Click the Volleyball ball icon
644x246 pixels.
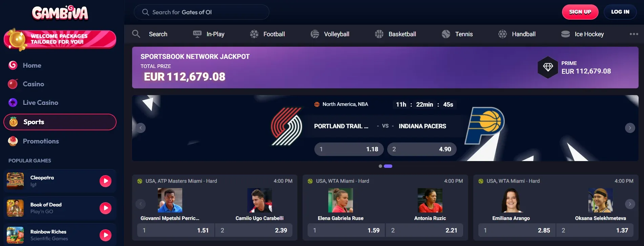[x=315, y=34]
